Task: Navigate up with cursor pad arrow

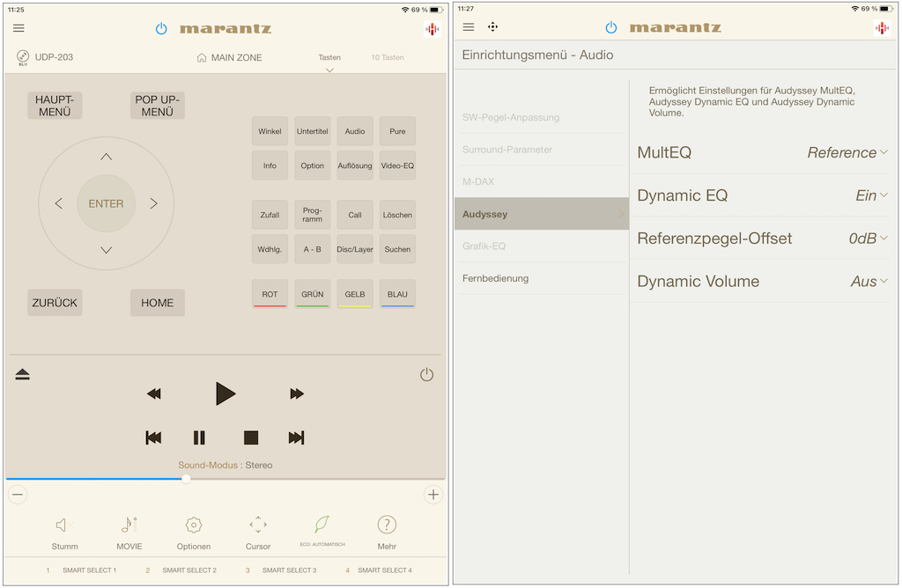Action: [106, 157]
